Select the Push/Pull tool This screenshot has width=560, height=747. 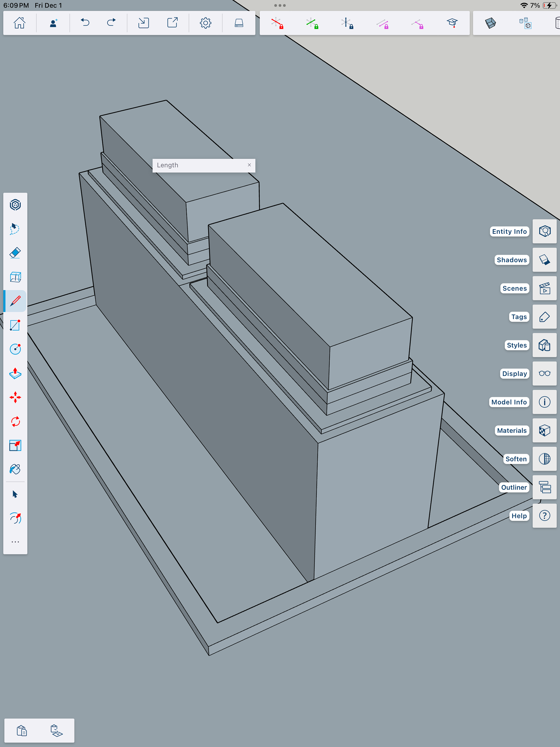coord(15,373)
